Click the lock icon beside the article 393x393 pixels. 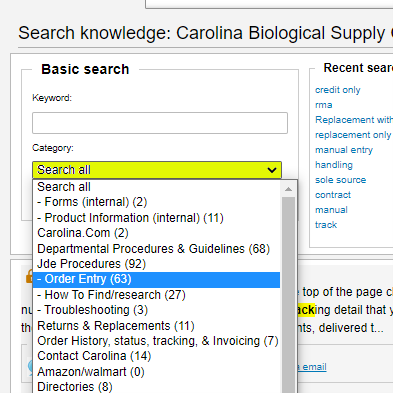tap(29, 276)
